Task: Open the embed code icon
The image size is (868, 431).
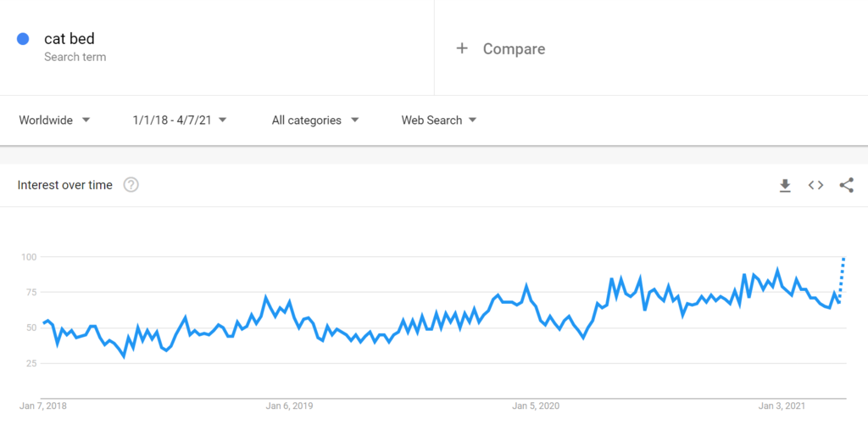Action: pos(815,185)
